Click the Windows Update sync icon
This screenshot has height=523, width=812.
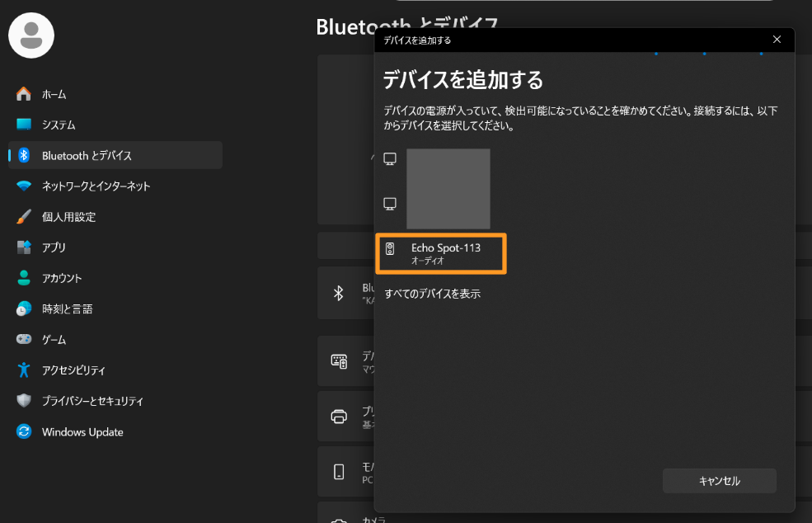24,431
